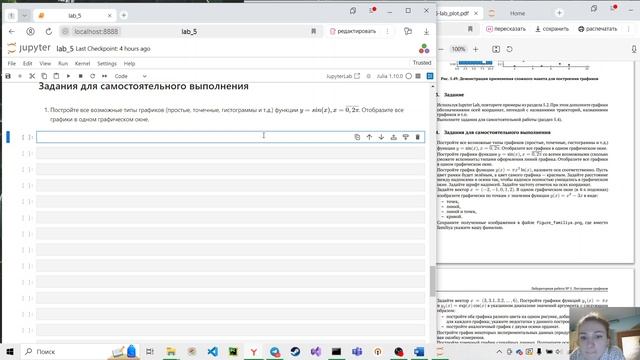Restart the kernel with circular arrow icon
The image size is (640, 360).
[93, 76]
